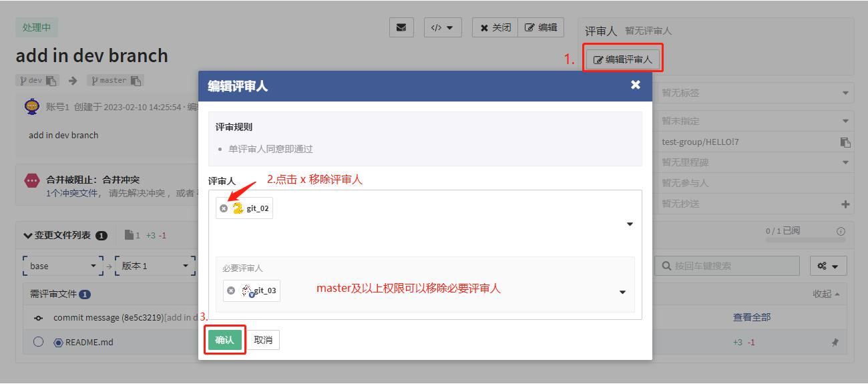Close the 编辑评审人 dialog
This screenshot has width=868, height=384.
[x=635, y=85]
